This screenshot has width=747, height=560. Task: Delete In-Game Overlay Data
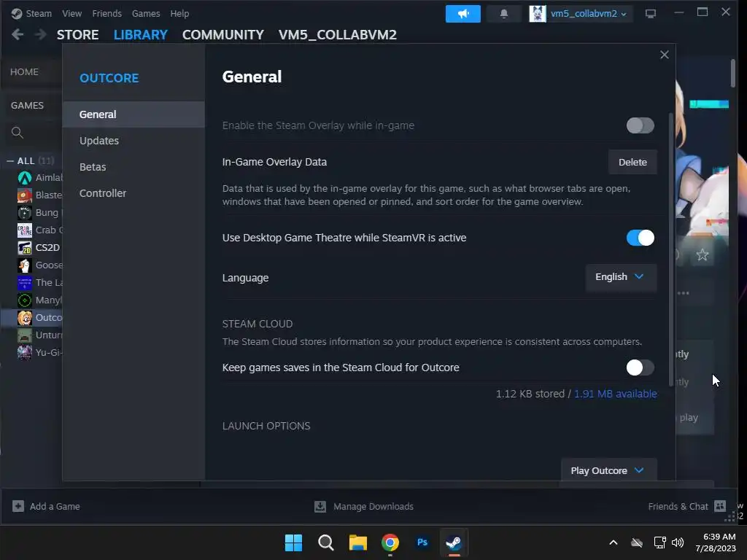click(x=632, y=162)
